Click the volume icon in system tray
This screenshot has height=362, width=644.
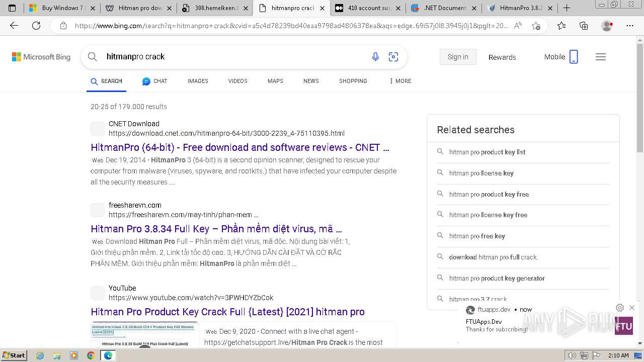point(571,355)
